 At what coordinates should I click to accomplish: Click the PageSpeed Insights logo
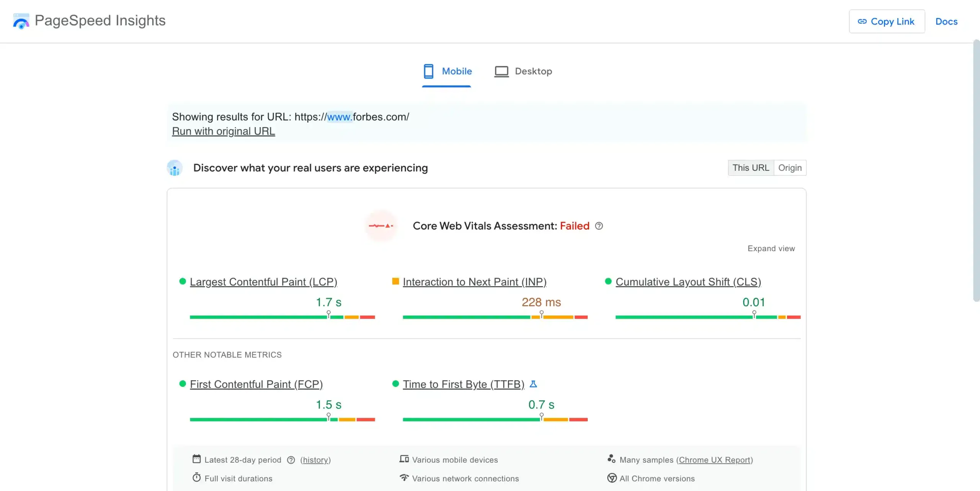(21, 21)
